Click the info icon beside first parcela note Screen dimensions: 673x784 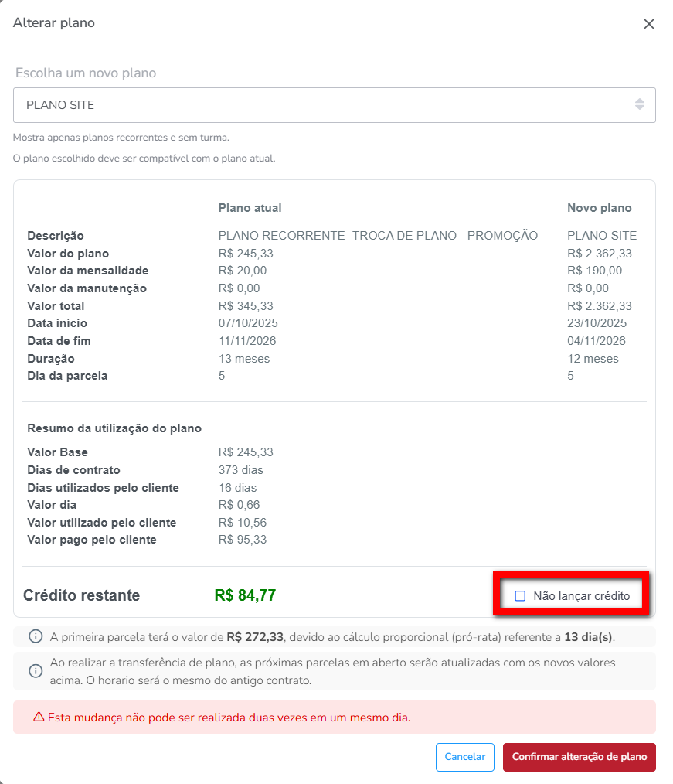(x=36, y=637)
